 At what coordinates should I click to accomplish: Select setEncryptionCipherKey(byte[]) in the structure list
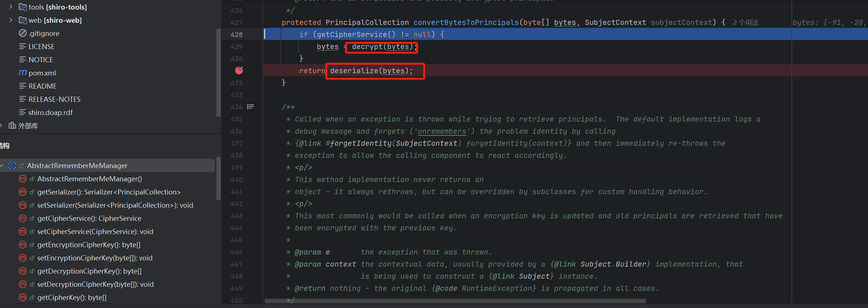click(x=94, y=258)
